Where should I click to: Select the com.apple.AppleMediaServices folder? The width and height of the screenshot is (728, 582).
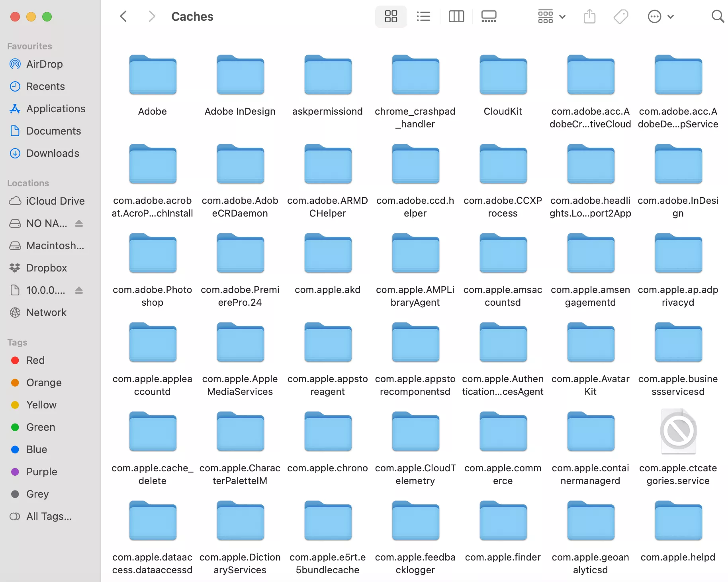[240, 342]
